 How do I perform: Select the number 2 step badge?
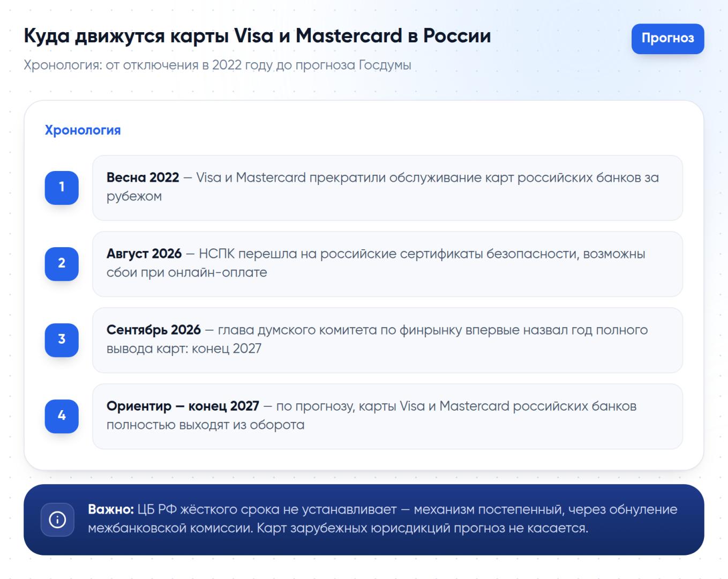pos(62,264)
